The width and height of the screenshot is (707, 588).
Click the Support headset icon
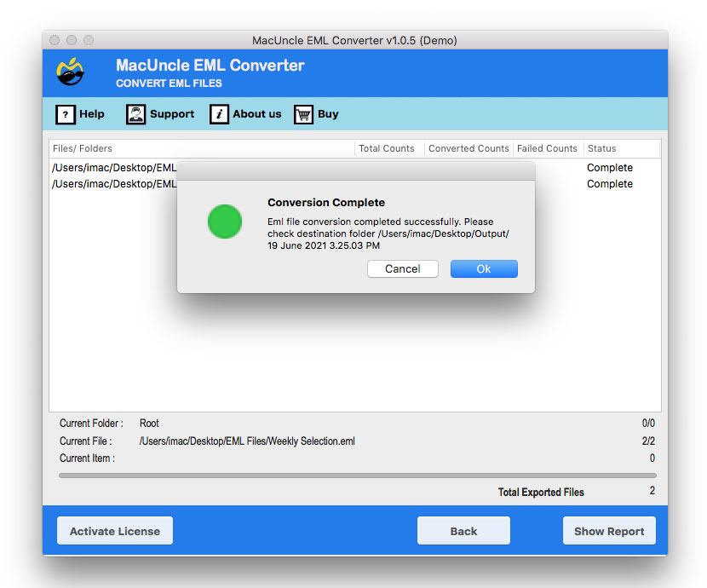pos(135,114)
